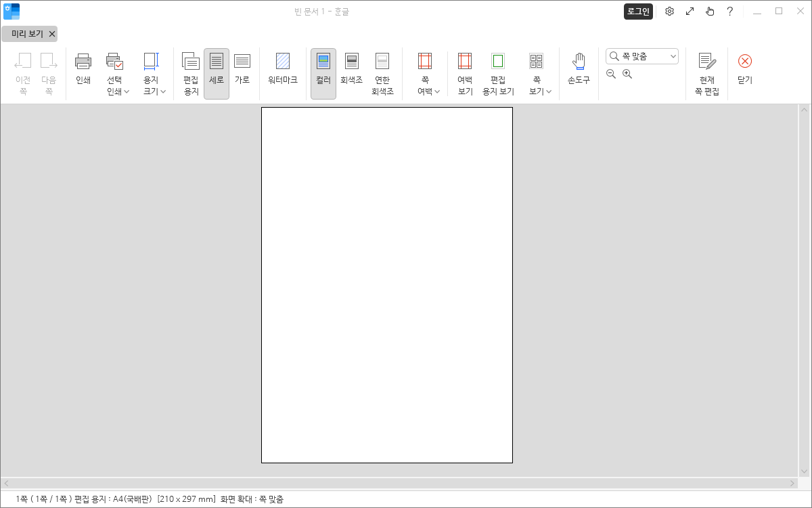The height and width of the screenshot is (508, 812).
Task: Select 편집 용지 page setup
Action: pyautogui.click(x=191, y=74)
